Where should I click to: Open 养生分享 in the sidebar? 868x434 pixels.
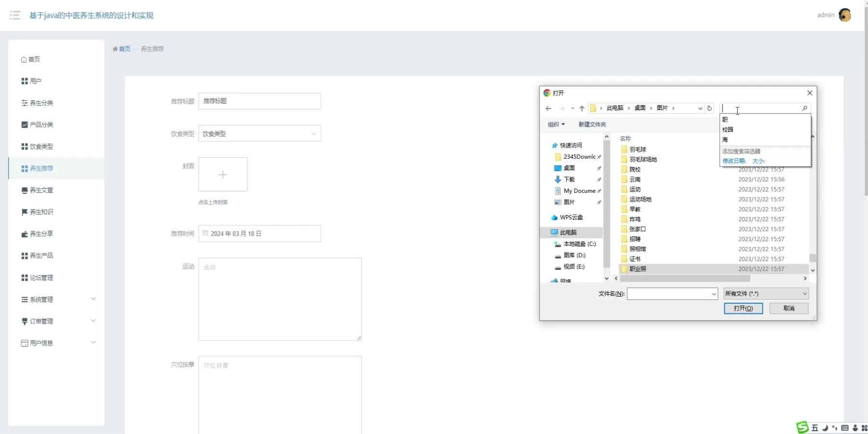tap(37, 233)
